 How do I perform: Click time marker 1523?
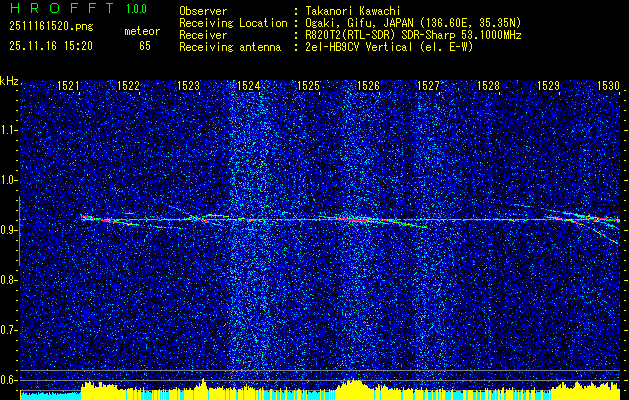(188, 85)
